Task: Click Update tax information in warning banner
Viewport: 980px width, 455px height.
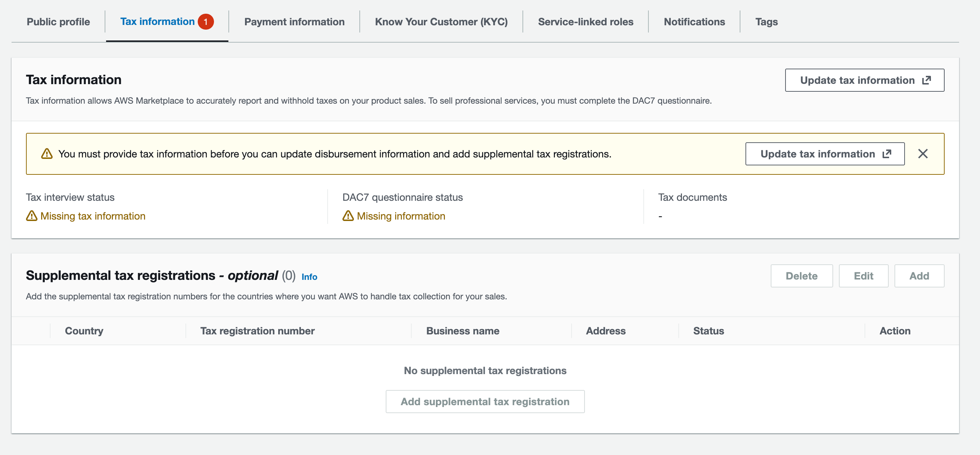Action: (x=825, y=154)
